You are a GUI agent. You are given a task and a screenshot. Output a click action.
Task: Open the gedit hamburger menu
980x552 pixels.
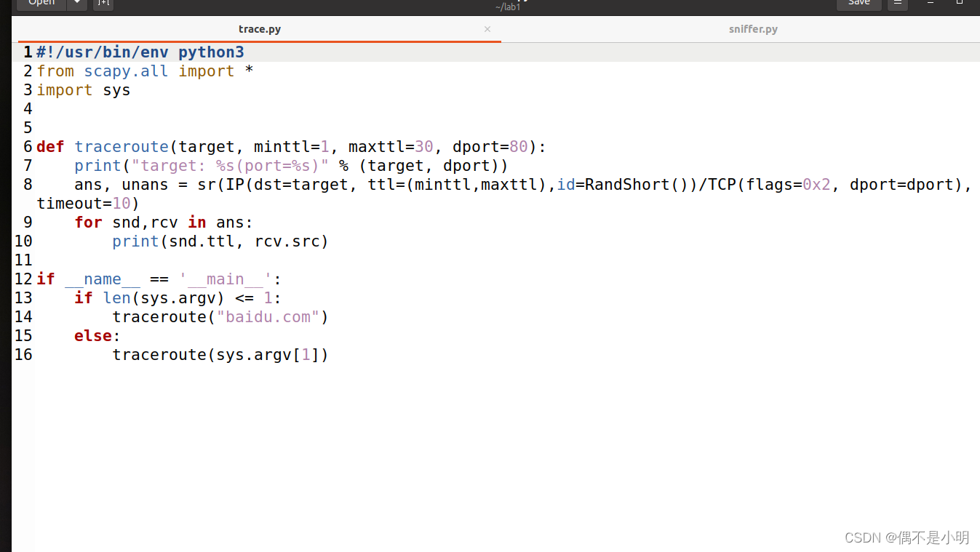[x=898, y=4]
